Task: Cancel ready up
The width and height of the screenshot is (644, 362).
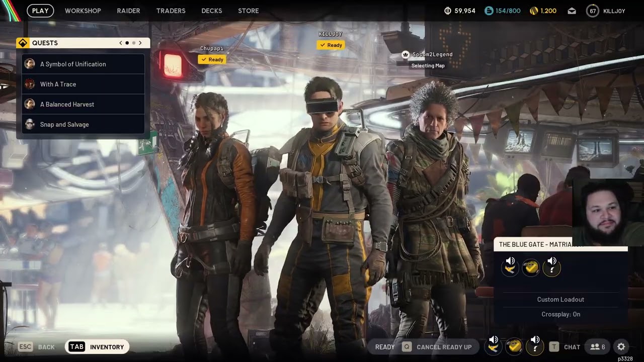Action: tap(444, 347)
